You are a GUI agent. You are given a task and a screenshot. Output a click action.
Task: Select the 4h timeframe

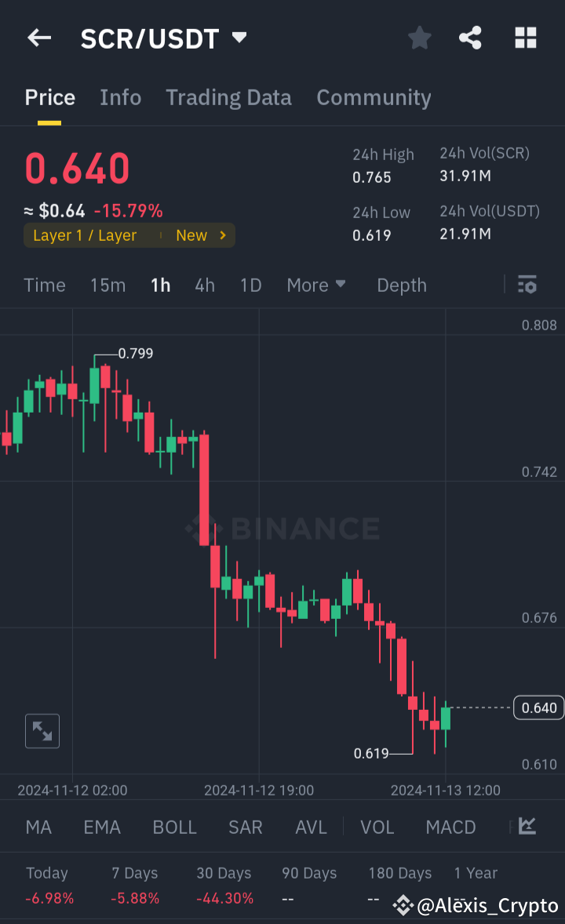coord(204,285)
